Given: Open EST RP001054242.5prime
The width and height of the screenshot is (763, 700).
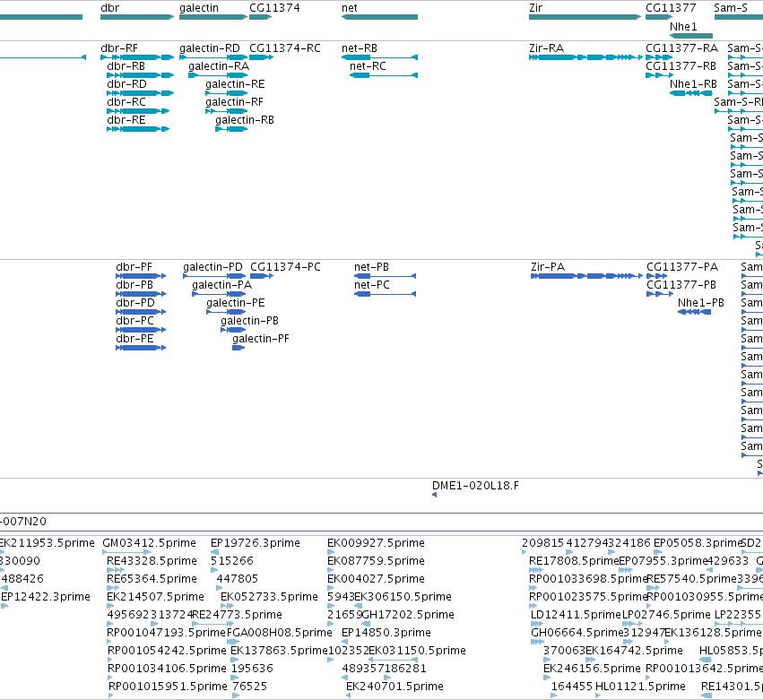Looking at the screenshot, I should click(x=167, y=651).
